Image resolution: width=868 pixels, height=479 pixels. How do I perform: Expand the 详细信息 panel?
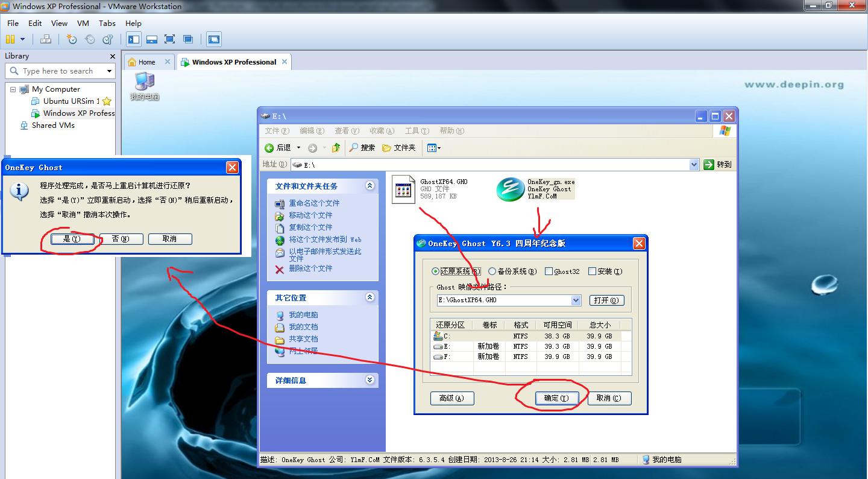coord(370,380)
